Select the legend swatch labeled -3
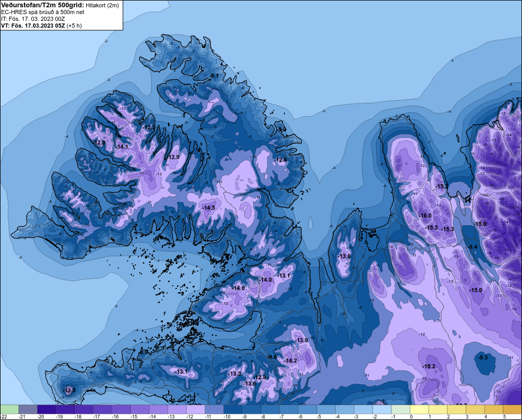The image size is (522, 420). pos(363,410)
